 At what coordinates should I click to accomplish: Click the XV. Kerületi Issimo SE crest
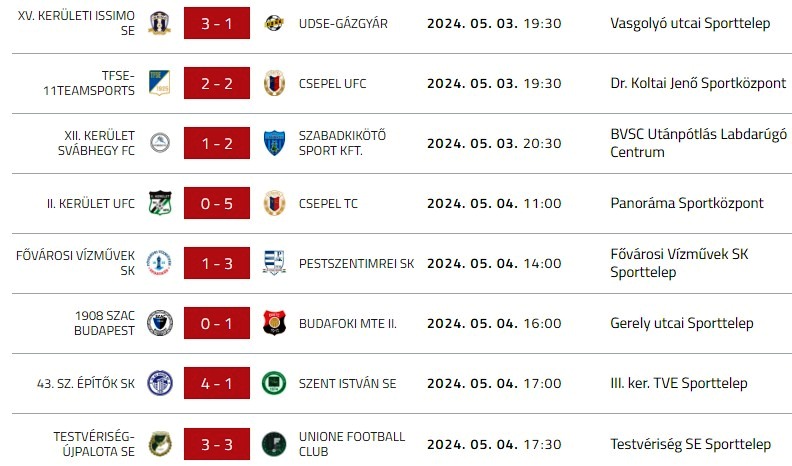[160, 23]
